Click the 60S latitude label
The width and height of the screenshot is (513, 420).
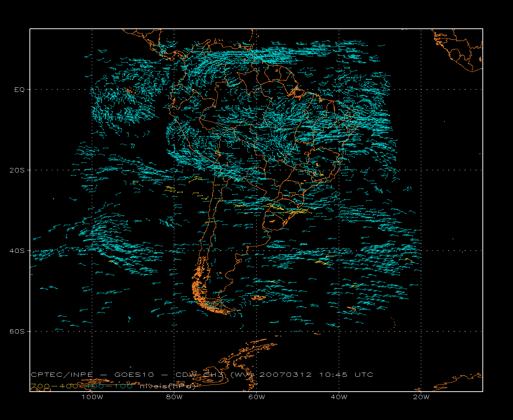(x=17, y=332)
